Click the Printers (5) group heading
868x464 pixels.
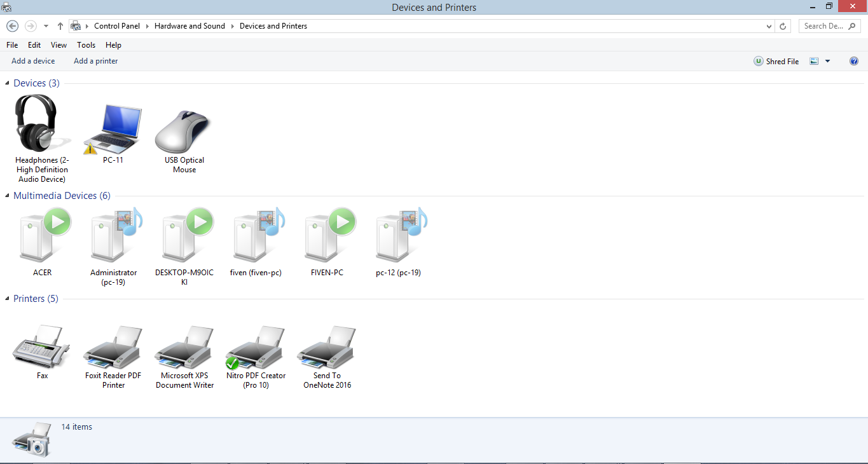click(36, 299)
